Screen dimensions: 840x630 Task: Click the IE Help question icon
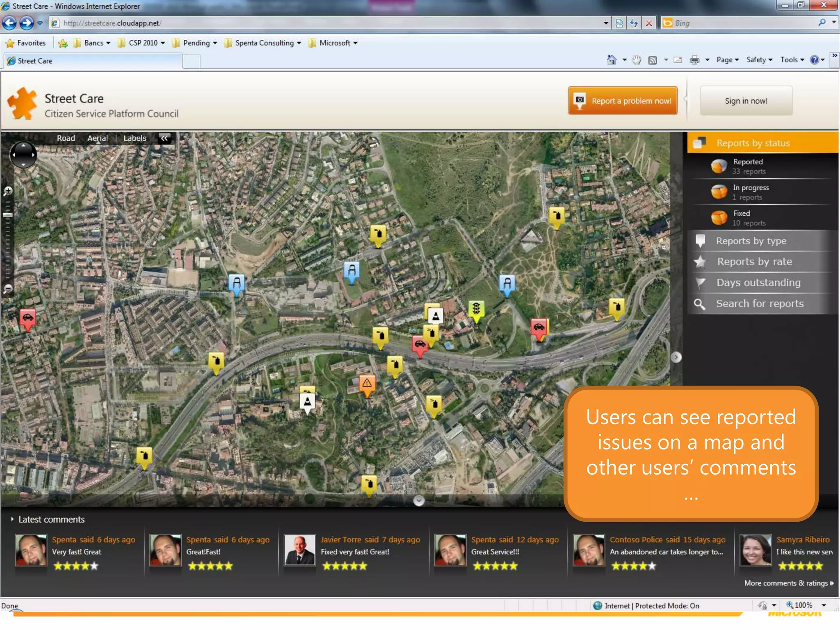coord(814,60)
